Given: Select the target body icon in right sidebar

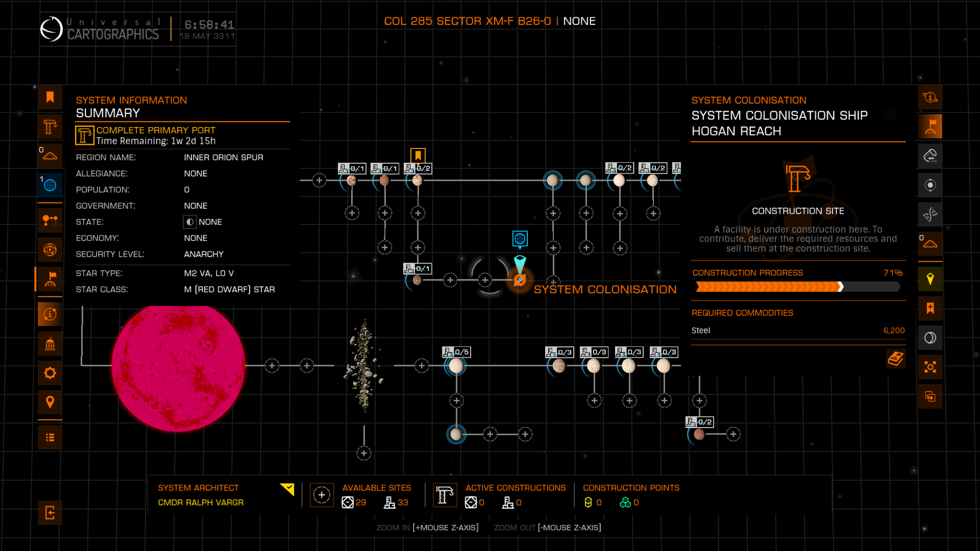Looking at the screenshot, I should [x=930, y=185].
